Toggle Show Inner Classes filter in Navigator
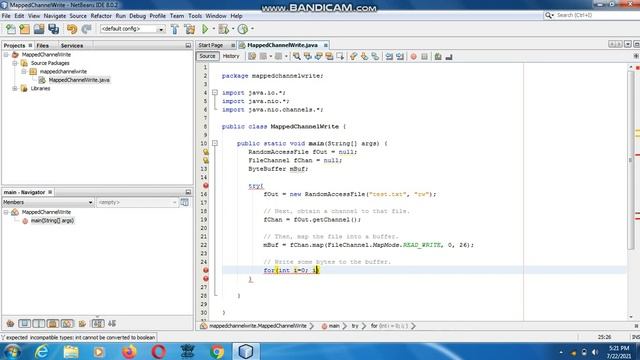Image resolution: width=640 pixels, height=360 pixels. pos(67,324)
